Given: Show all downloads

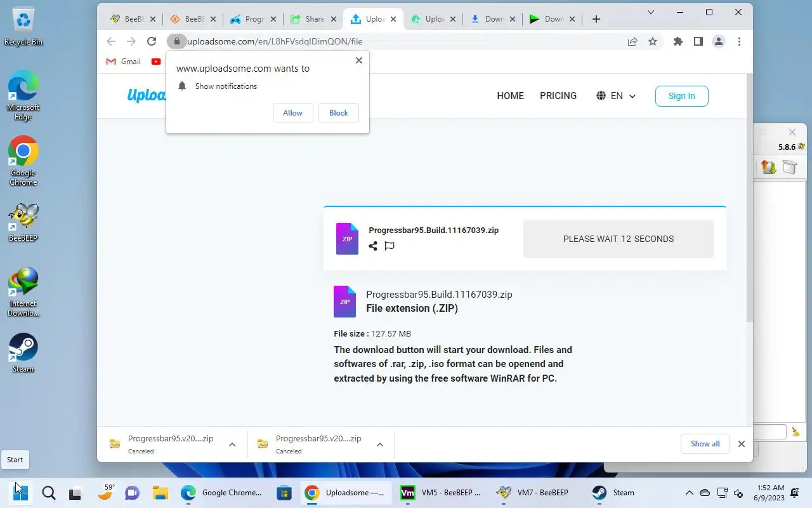Looking at the screenshot, I should pos(705,444).
